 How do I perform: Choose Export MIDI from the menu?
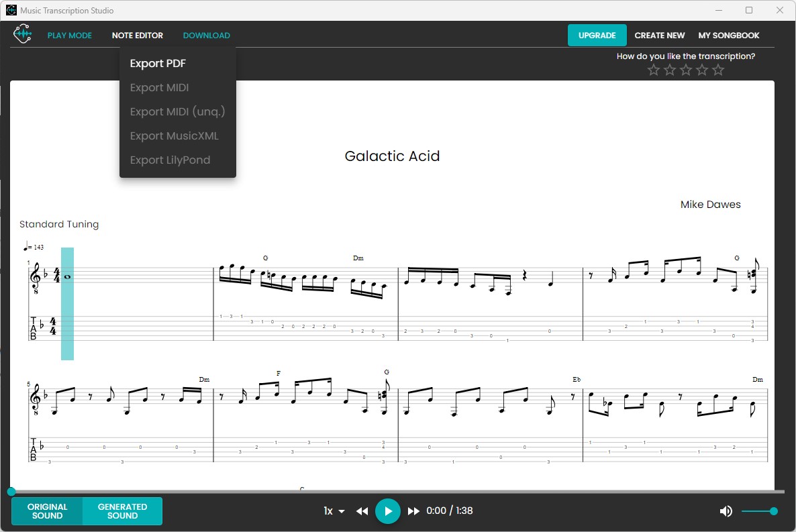(159, 87)
